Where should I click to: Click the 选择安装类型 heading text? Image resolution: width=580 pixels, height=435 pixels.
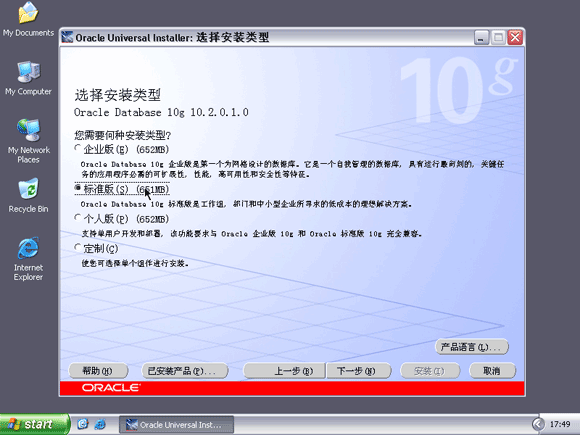(x=118, y=95)
